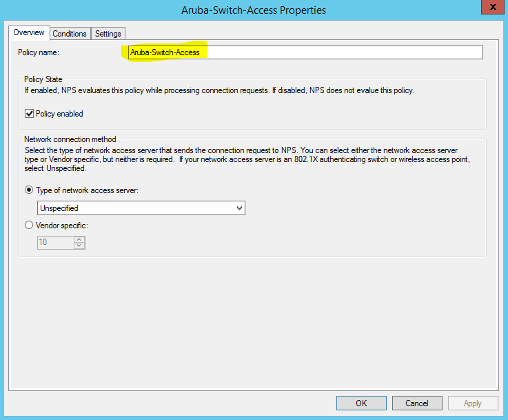The width and height of the screenshot is (508, 420).
Task: Click the Aruba-Switch-Access Properties window title
Action: (254, 10)
